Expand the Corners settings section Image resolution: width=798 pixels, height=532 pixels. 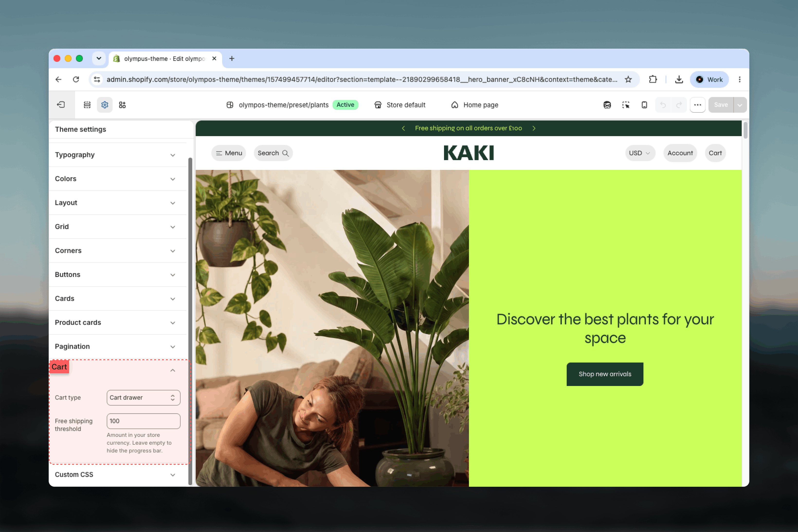point(118,251)
